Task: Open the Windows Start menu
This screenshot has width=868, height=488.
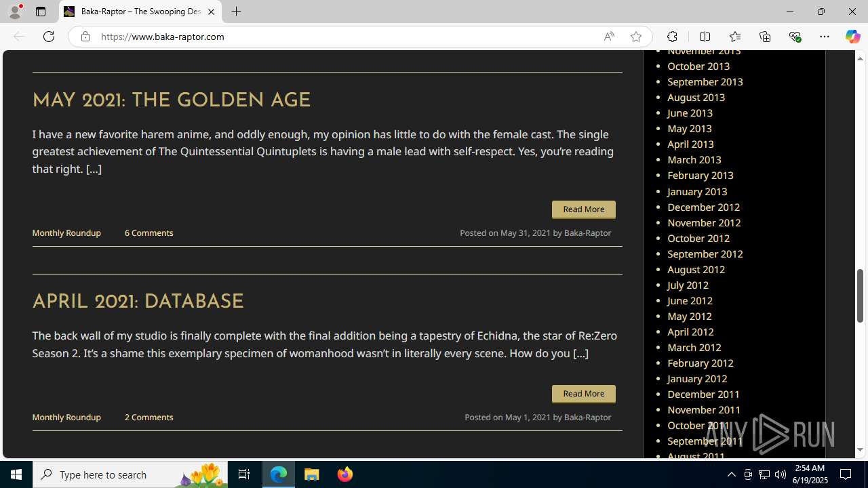Action: tap(16, 474)
